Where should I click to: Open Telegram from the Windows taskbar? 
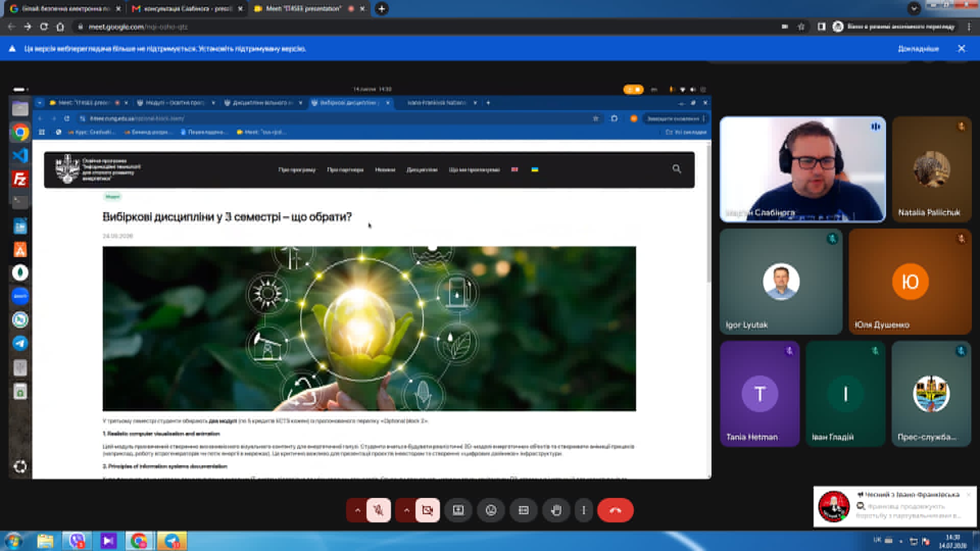(x=172, y=541)
